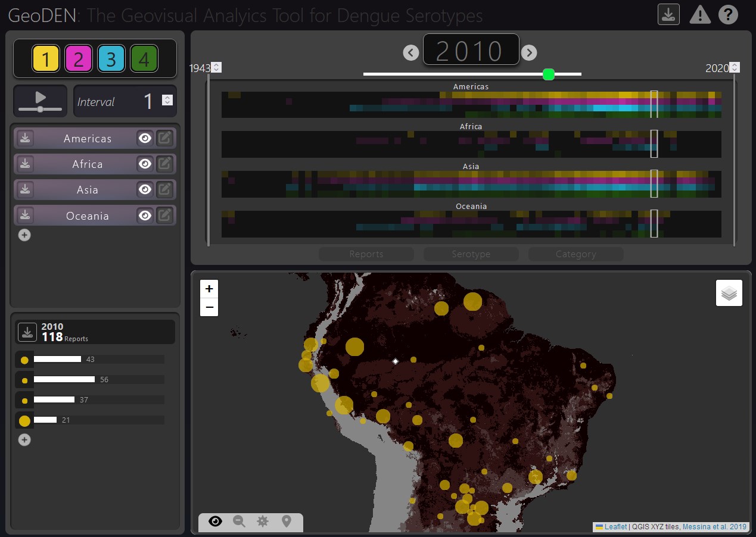Download the application data from top bar
The height and width of the screenshot is (537, 756).
668,14
